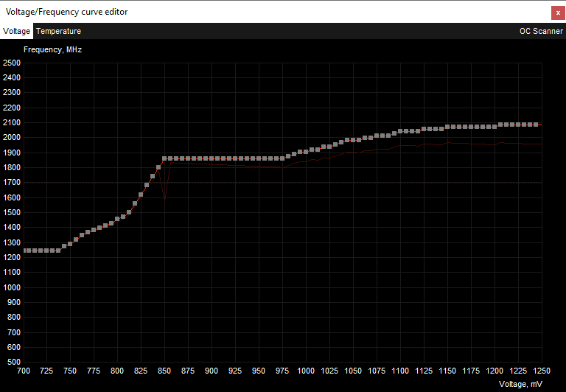
Task: Select the curve point at 1000 mV
Action: pyautogui.click(x=306, y=152)
